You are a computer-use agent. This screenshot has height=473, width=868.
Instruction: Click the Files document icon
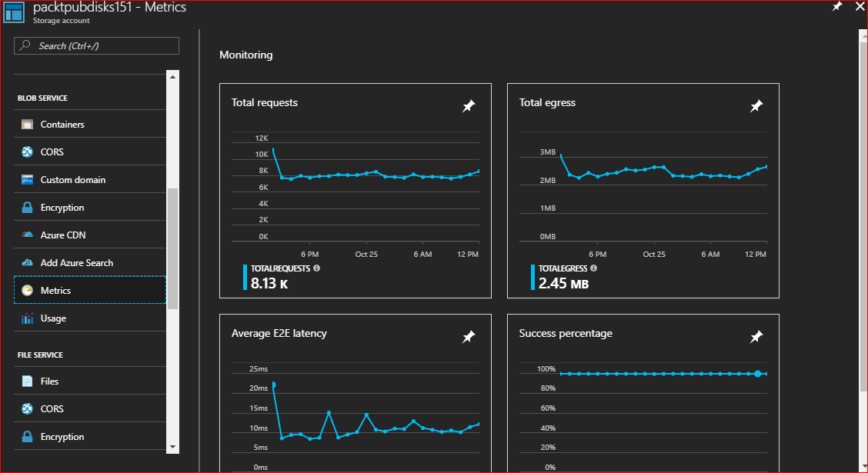[x=27, y=381]
